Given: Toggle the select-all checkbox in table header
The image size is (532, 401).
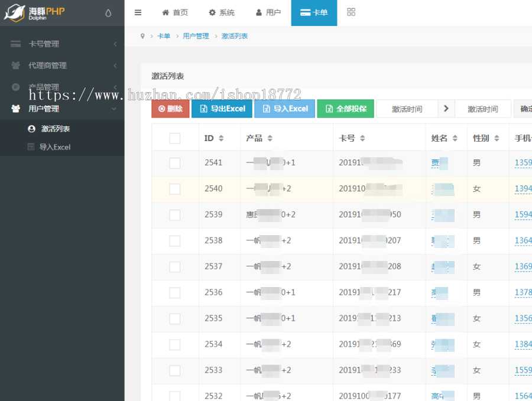Looking at the screenshot, I should pos(174,138).
